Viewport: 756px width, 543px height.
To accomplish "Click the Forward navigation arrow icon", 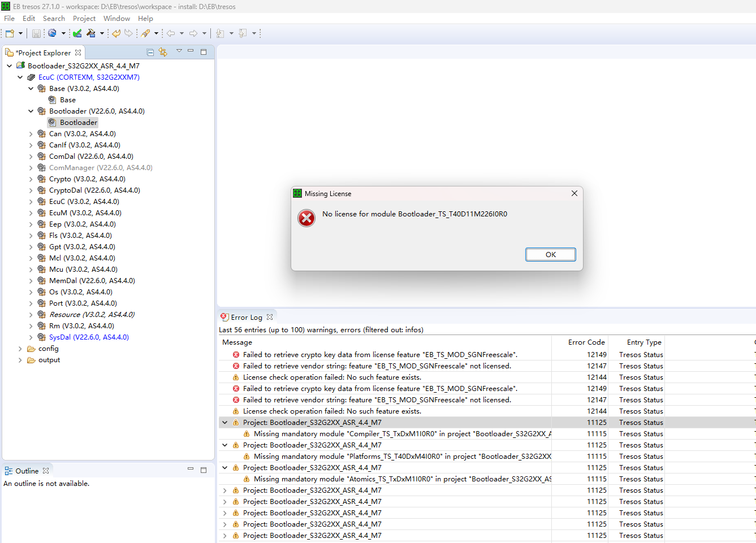I will coord(194,33).
